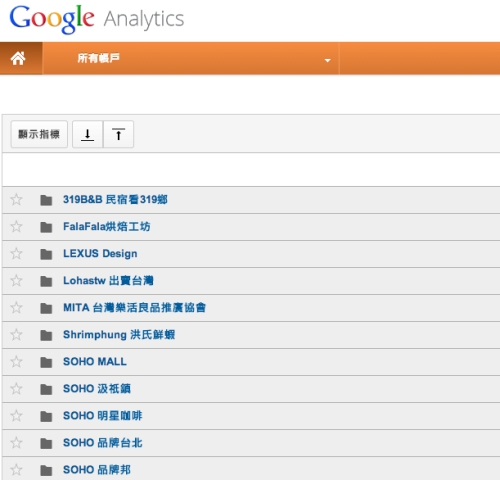Click the folder icon beside FalaFala烘焙工坊
The image size is (500, 480).
click(46, 227)
